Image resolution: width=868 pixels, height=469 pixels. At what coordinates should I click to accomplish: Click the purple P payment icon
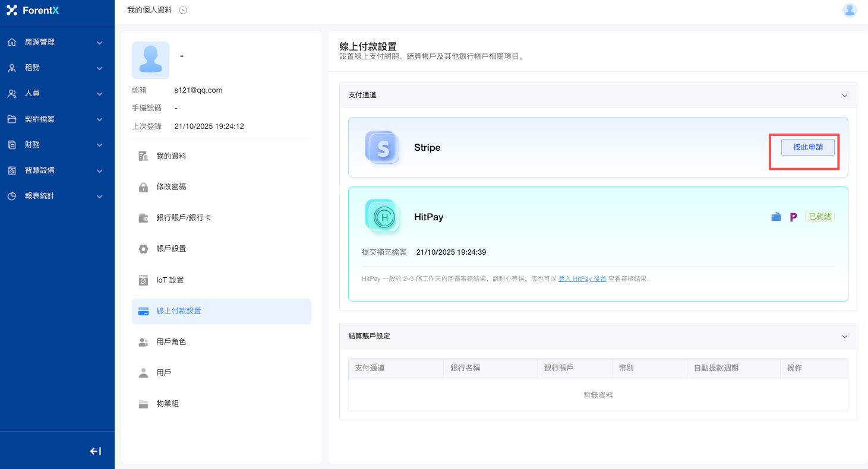(793, 217)
